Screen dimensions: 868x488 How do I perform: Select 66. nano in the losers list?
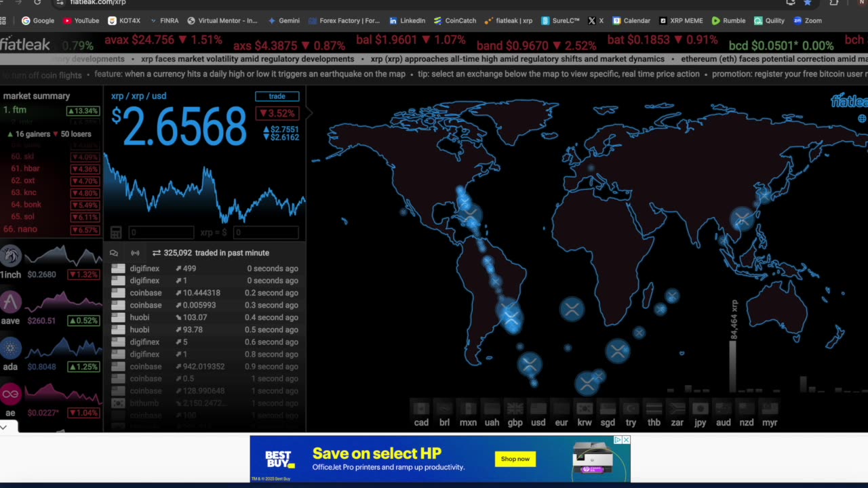click(x=51, y=230)
